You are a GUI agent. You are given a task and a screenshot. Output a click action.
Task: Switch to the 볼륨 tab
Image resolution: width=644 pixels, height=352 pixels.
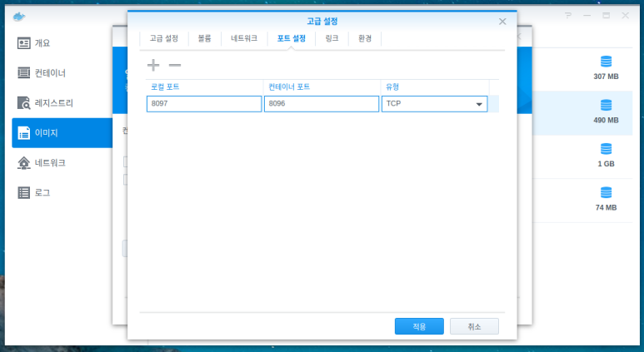pyautogui.click(x=205, y=38)
